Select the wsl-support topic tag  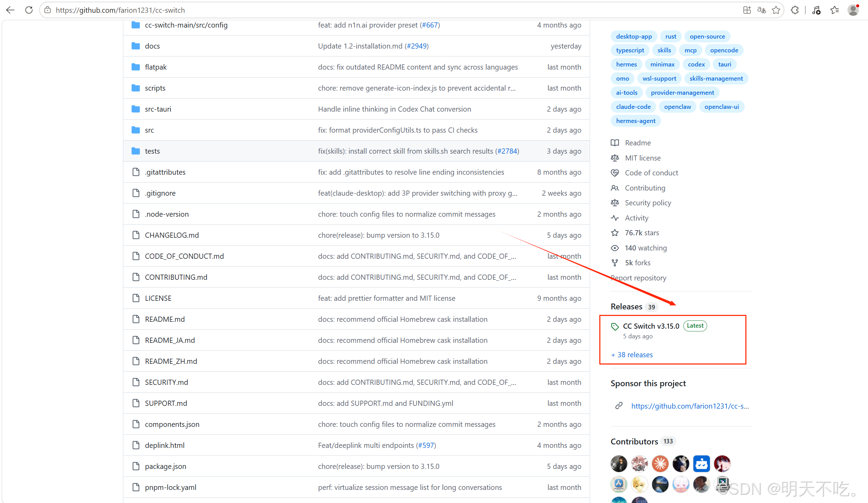coord(659,79)
